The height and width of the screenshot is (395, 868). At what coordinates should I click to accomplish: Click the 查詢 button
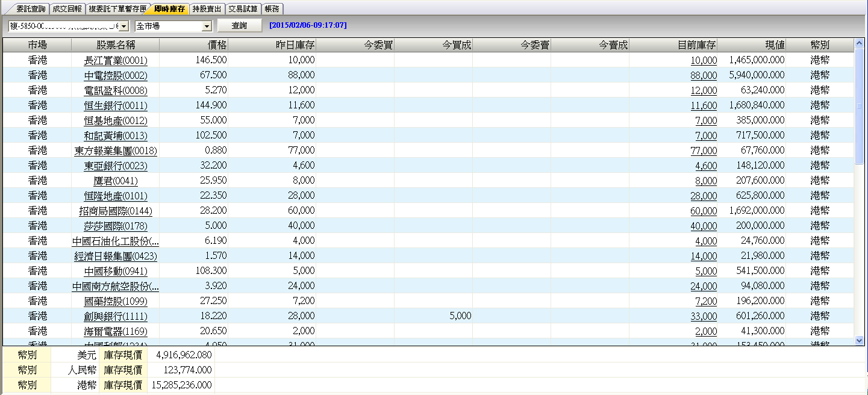[239, 26]
